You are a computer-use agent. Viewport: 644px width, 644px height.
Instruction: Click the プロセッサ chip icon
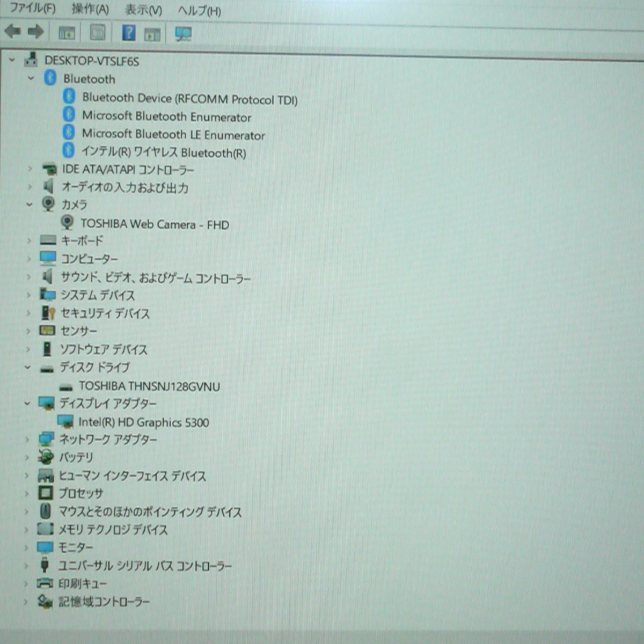pos(45,493)
